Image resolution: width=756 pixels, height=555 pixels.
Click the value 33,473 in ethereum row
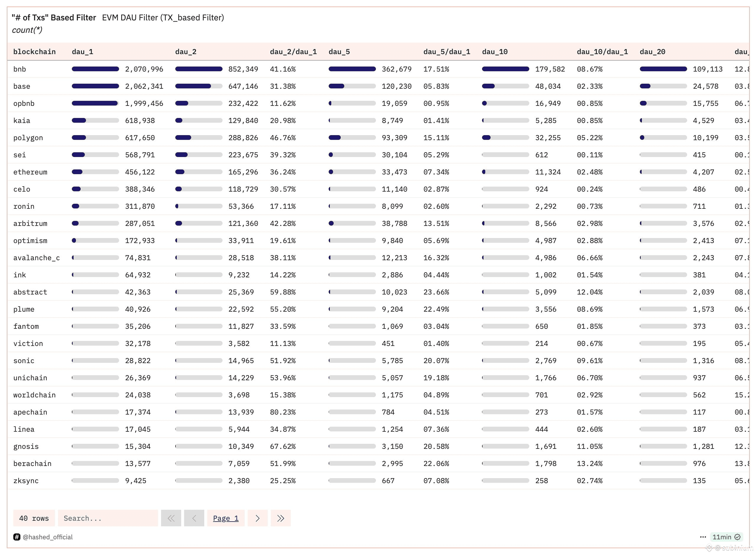pos(395,172)
